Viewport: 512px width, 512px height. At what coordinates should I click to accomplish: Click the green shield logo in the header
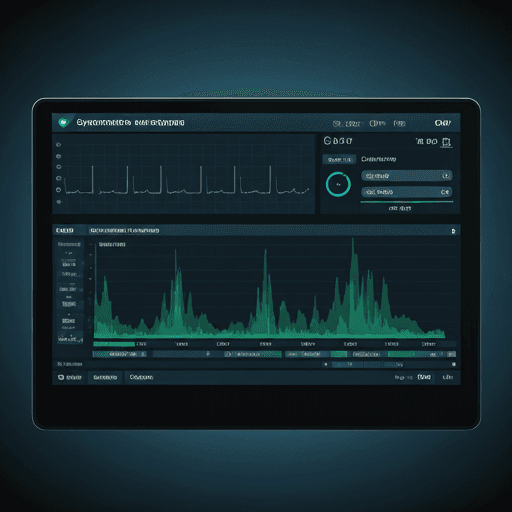[x=63, y=122]
